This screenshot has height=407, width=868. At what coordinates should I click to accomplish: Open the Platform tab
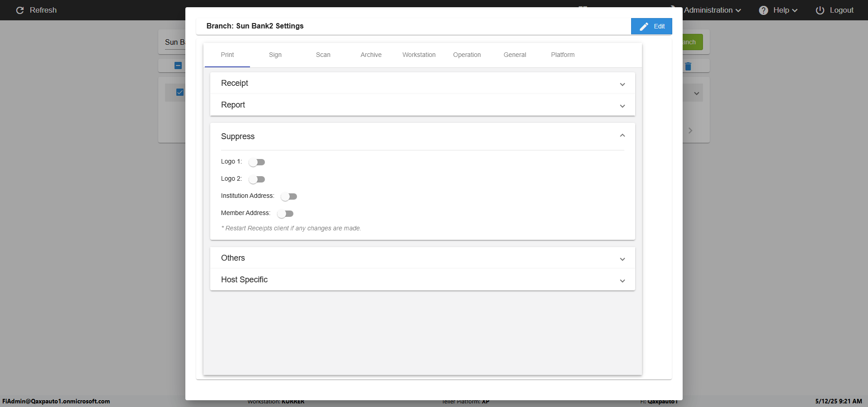[x=562, y=55]
